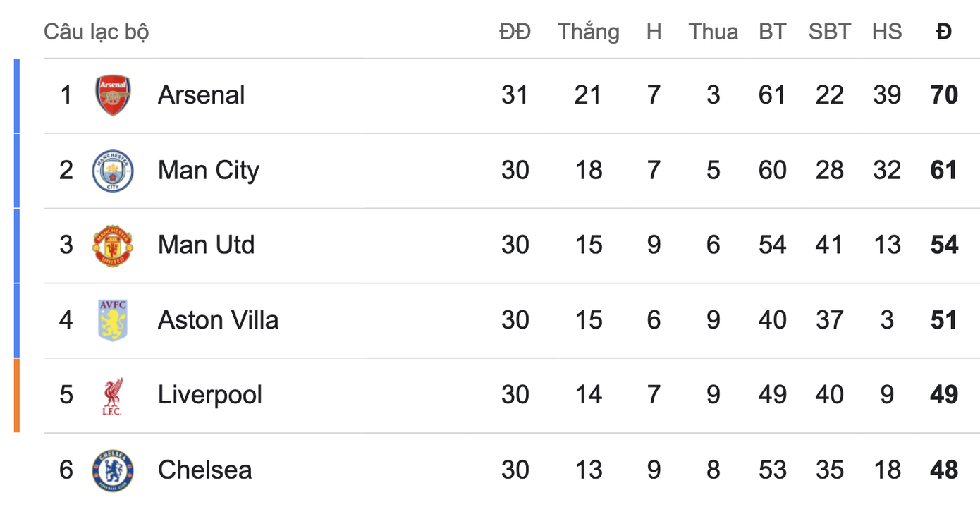980x507 pixels.
Task: Click the bold 'Đ' points header
Action: click(944, 32)
